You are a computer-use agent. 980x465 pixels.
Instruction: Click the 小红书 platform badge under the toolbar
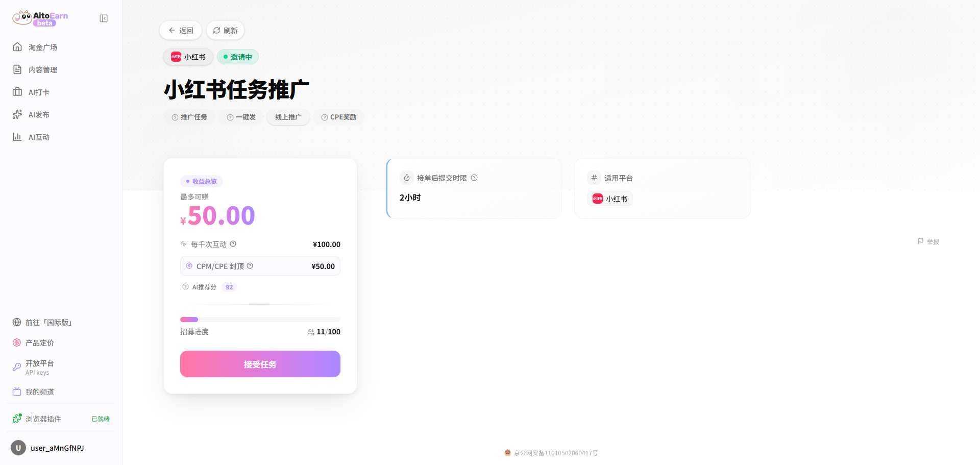(x=188, y=57)
